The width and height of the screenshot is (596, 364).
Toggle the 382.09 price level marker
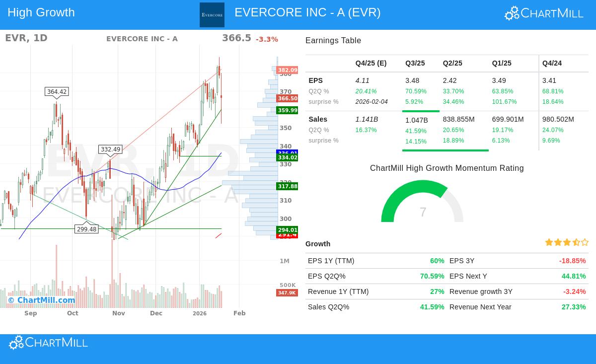point(288,70)
